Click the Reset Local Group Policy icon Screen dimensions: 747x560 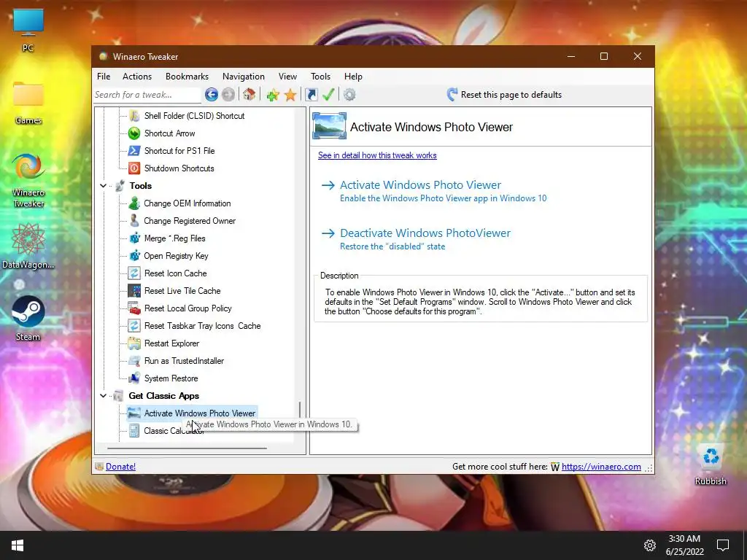click(x=134, y=308)
